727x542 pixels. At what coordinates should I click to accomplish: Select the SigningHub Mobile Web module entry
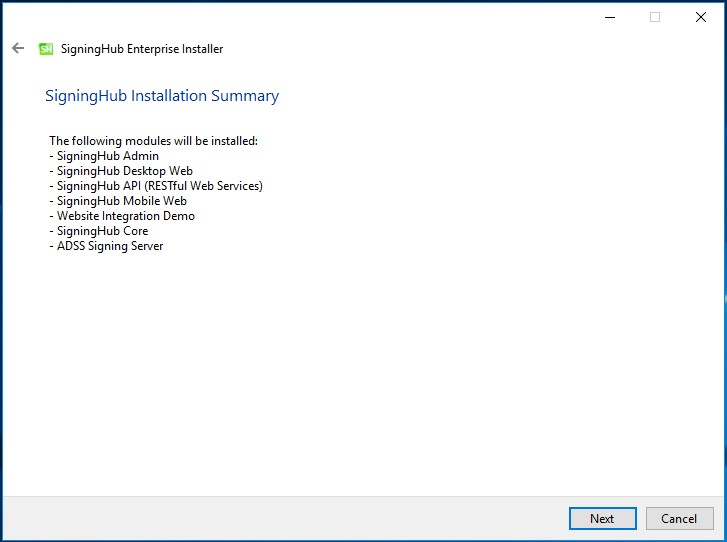click(118, 201)
